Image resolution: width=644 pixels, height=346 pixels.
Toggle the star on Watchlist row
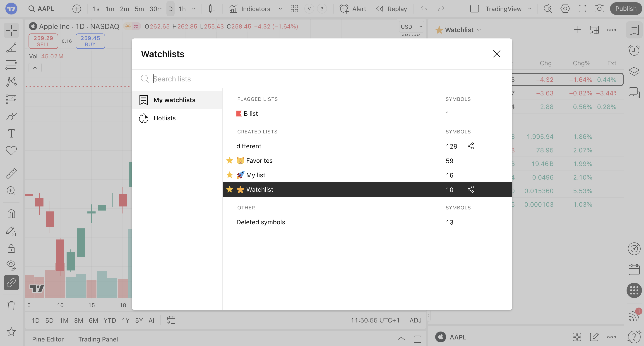click(x=230, y=190)
